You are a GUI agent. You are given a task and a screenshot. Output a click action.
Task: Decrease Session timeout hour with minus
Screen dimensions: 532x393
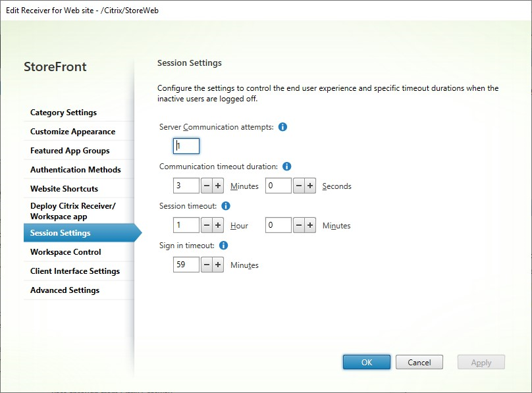click(x=207, y=225)
